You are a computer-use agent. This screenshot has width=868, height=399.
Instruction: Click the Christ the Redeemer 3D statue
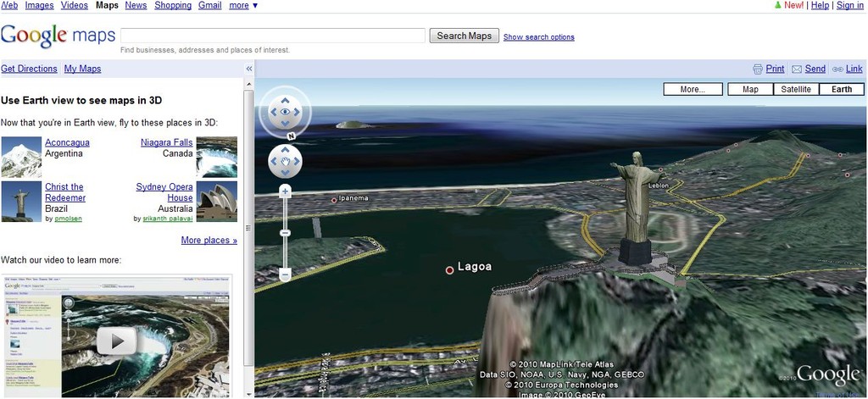pos(637,208)
